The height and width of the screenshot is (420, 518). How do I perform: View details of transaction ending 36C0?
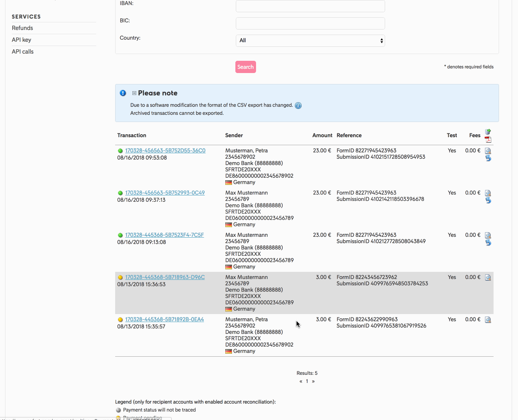click(488, 151)
